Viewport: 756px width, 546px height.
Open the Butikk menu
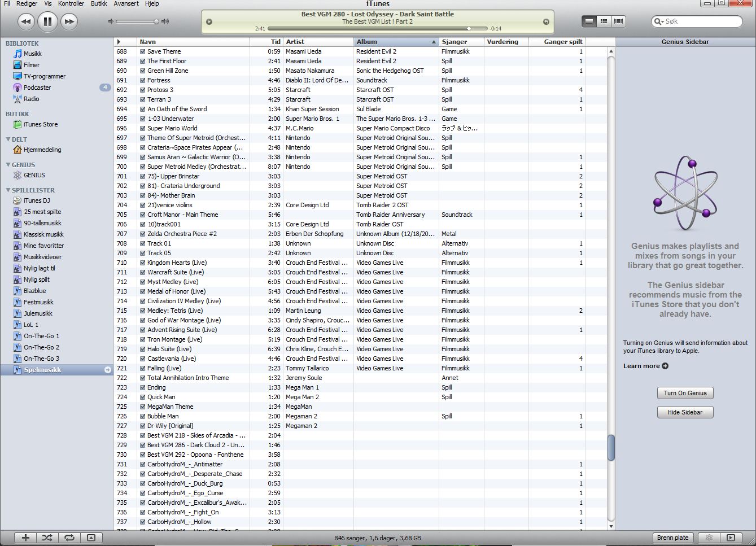click(99, 3)
